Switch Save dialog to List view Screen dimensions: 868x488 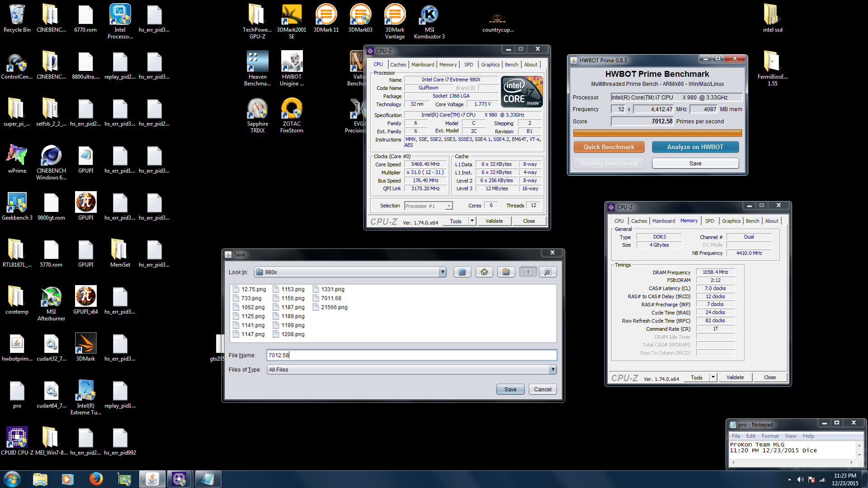[528, 272]
